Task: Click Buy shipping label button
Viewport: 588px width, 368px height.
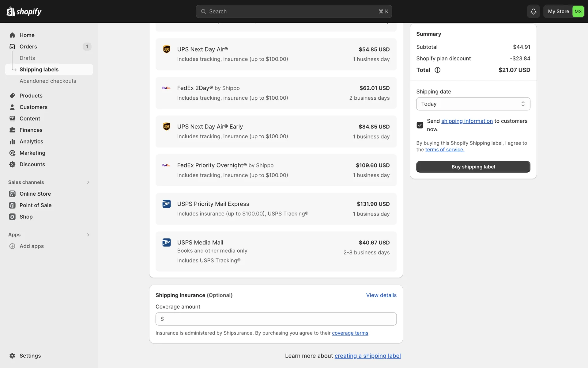Action: (473, 167)
